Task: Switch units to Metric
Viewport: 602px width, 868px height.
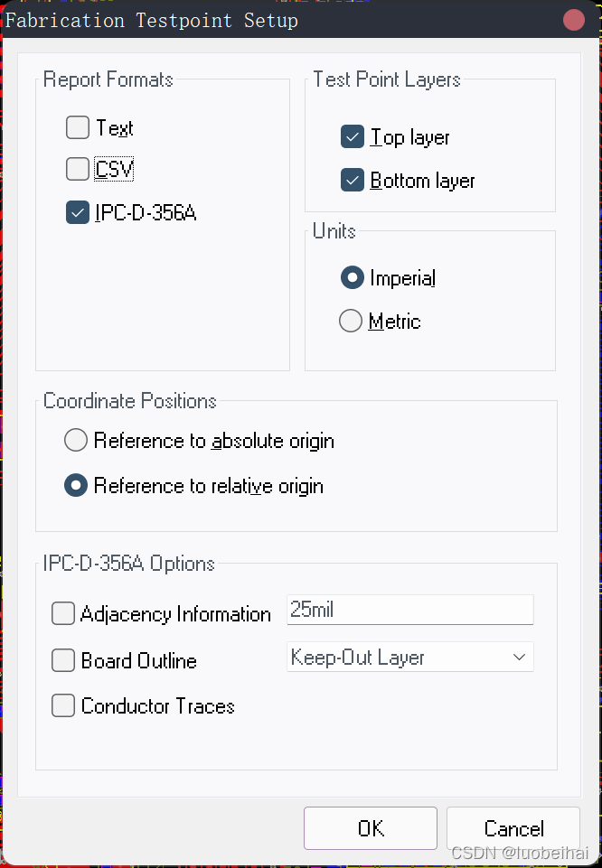Action: pyautogui.click(x=350, y=321)
